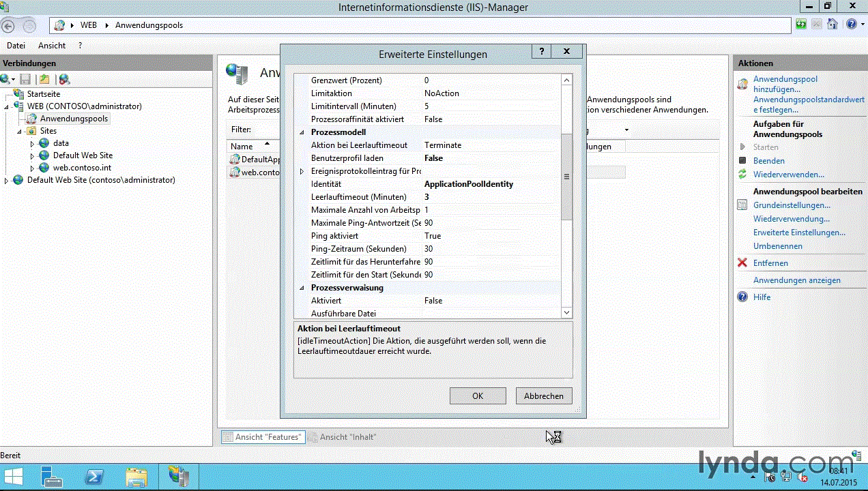Click the green refresh page icon

coord(801,25)
